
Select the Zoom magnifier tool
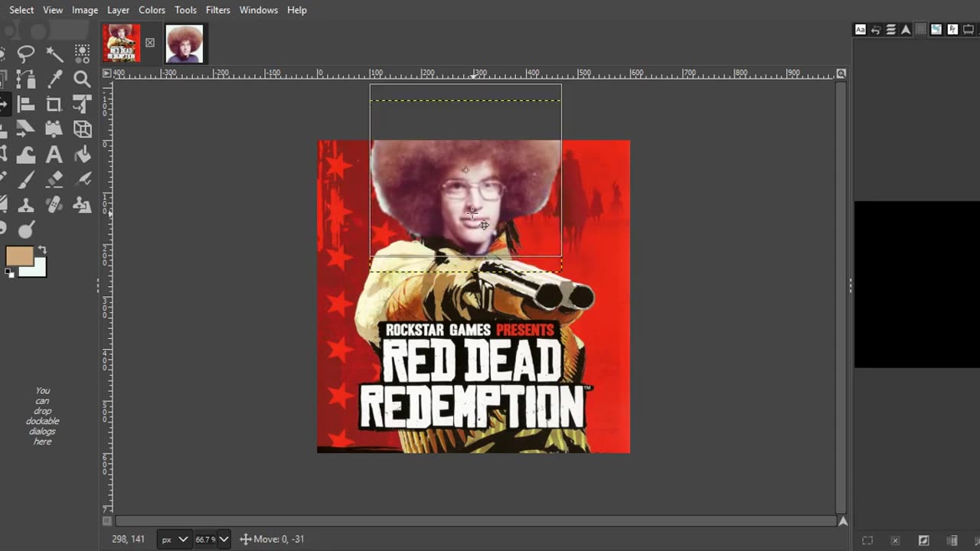pyautogui.click(x=82, y=79)
